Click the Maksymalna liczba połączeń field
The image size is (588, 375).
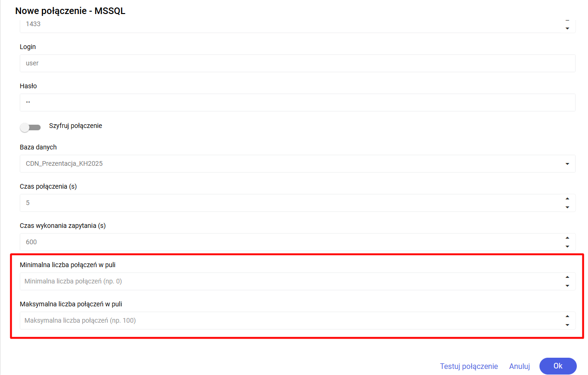pos(297,321)
